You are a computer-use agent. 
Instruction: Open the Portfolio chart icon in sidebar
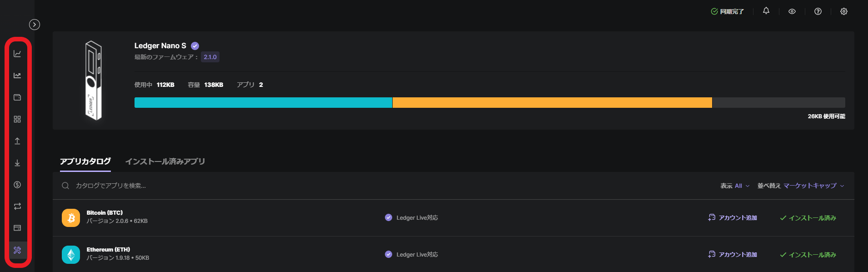point(17,54)
